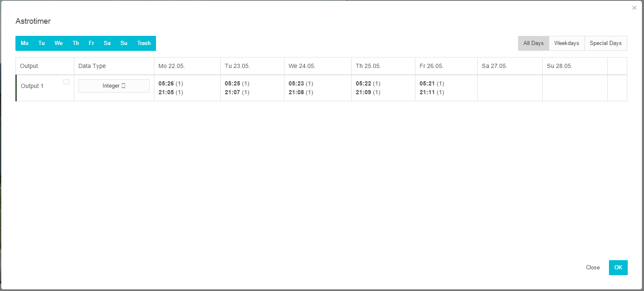Switch to the Weekdays tab
The height and width of the screenshot is (291, 644).
(566, 43)
